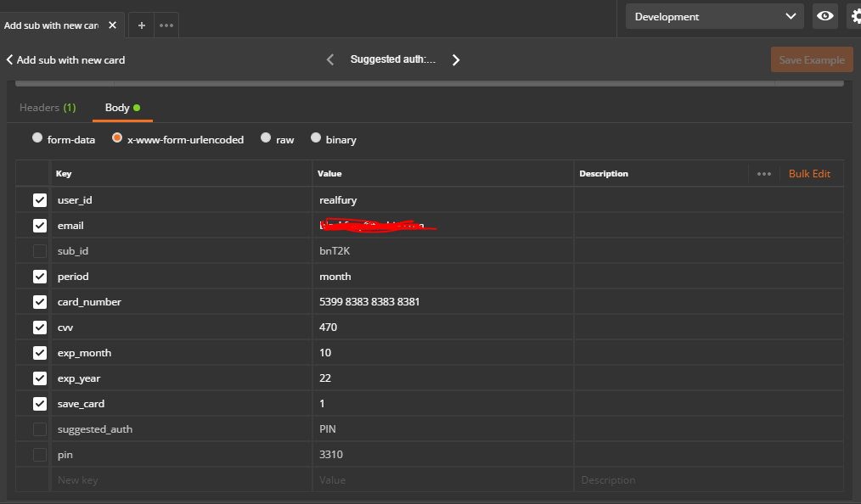
Task: Open Bulk Edit mode
Action: tap(809, 173)
